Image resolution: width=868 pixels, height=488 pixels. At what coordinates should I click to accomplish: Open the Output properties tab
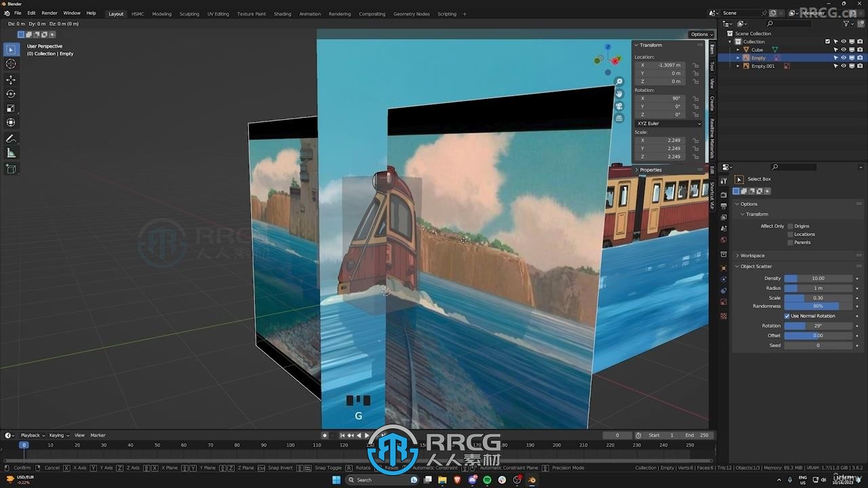(724, 205)
